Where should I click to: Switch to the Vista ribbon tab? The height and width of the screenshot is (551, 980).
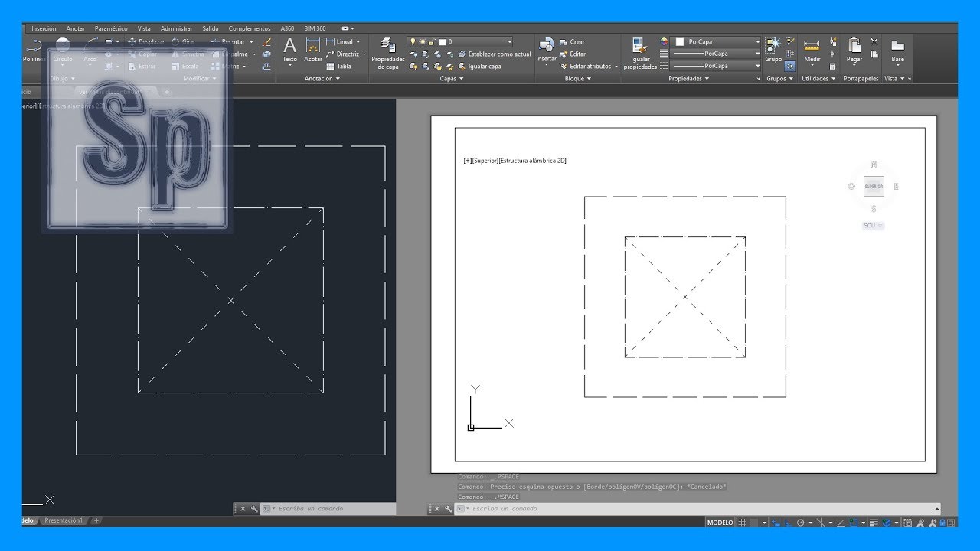point(144,28)
